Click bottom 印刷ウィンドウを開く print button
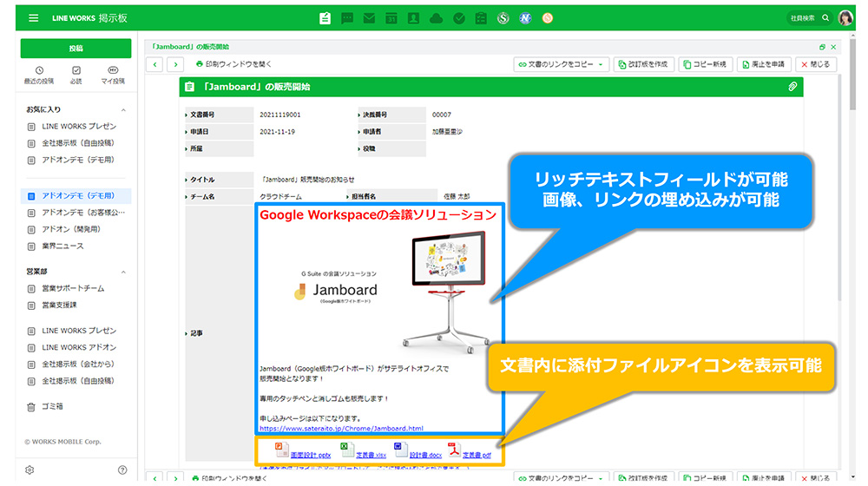This screenshot has height=486, width=868. coord(230,477)
